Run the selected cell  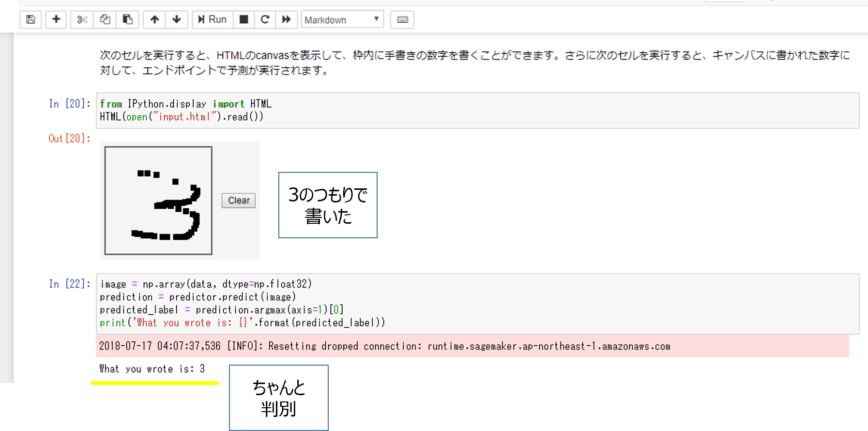213,19
